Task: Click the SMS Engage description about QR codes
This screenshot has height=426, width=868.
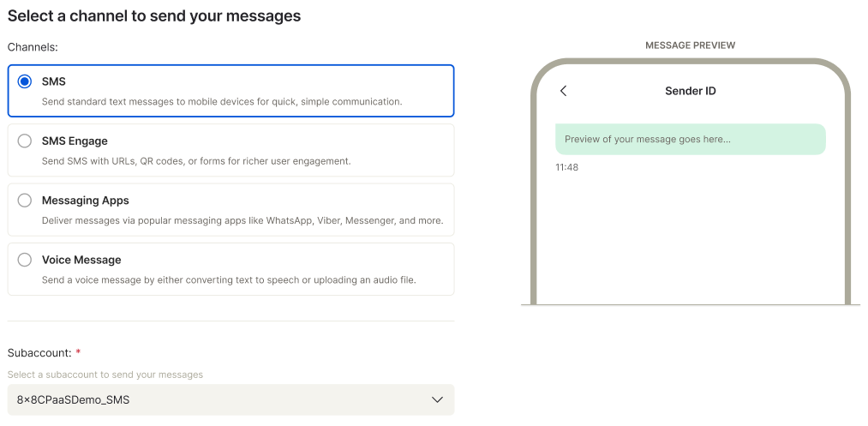Action: click(196, 161)
